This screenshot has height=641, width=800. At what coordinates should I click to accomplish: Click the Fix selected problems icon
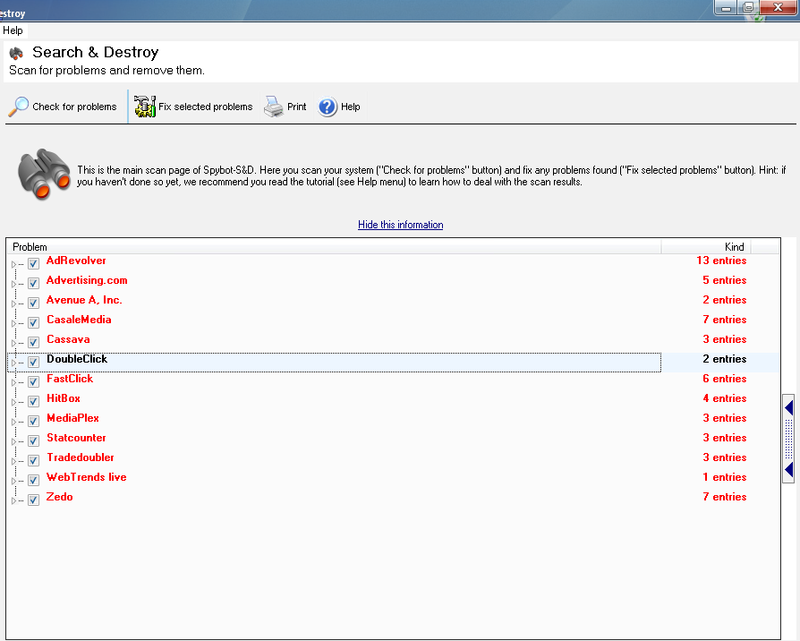coord(145,107)
